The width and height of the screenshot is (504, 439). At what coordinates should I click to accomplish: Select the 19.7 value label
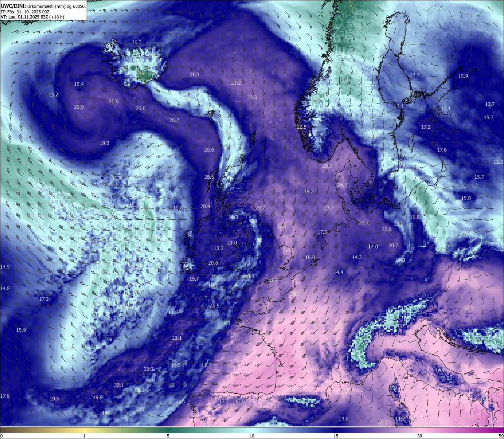pyautogui.click(x=194, y=279)
